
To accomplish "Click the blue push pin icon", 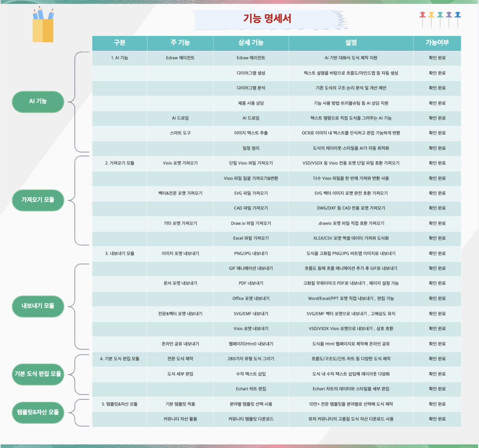I will click(x=458, y=15).
